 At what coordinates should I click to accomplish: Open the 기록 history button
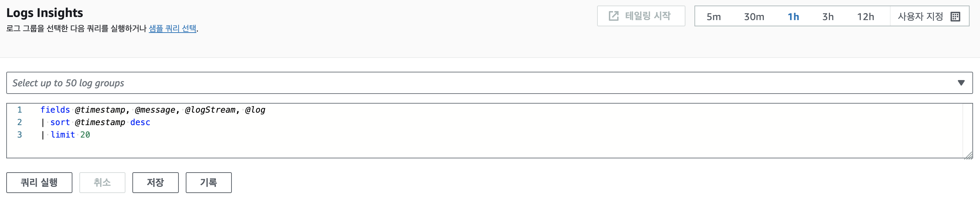point(209,183)
